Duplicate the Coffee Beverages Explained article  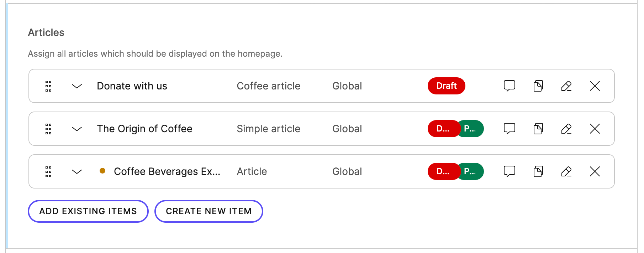[x=538, y=171]
